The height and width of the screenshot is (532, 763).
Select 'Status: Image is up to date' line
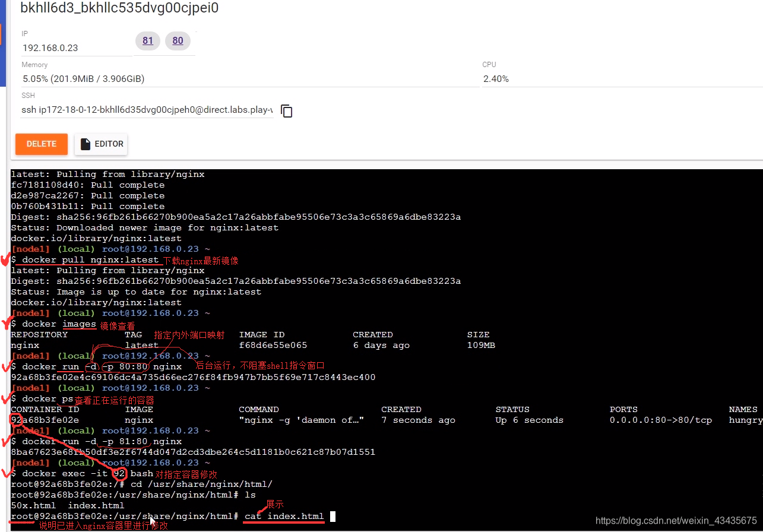136,292
